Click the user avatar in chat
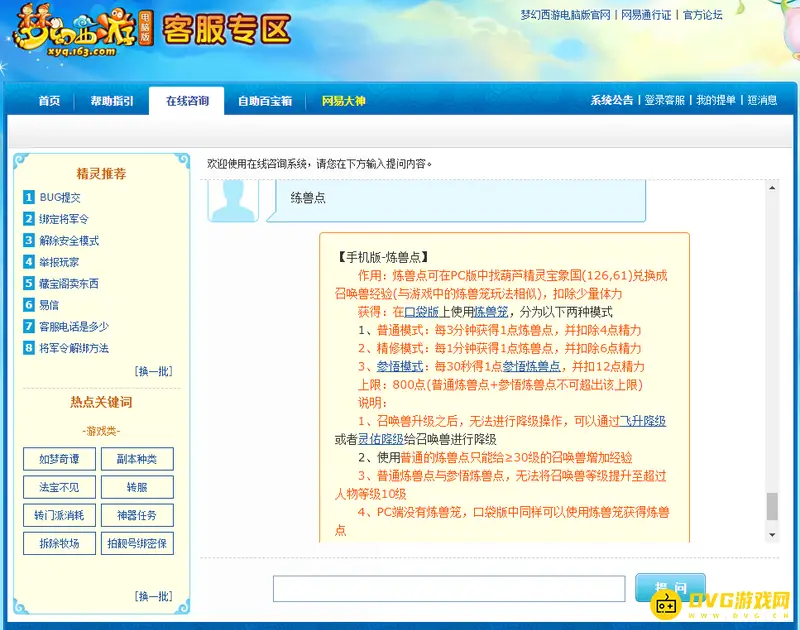The image size is (800, 630). pyautogui.click(x=233, y=200)
